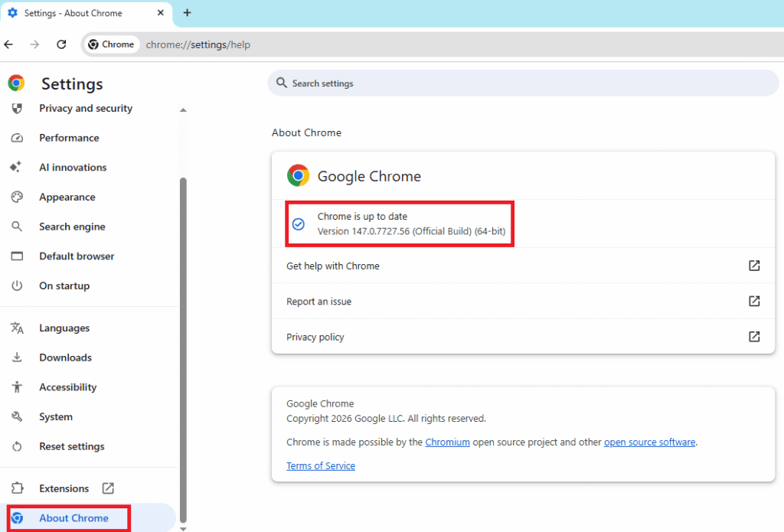Click the Chrome logo beside Settings heading
Viewport: 784px width, 532px height.
pos(16,83)
